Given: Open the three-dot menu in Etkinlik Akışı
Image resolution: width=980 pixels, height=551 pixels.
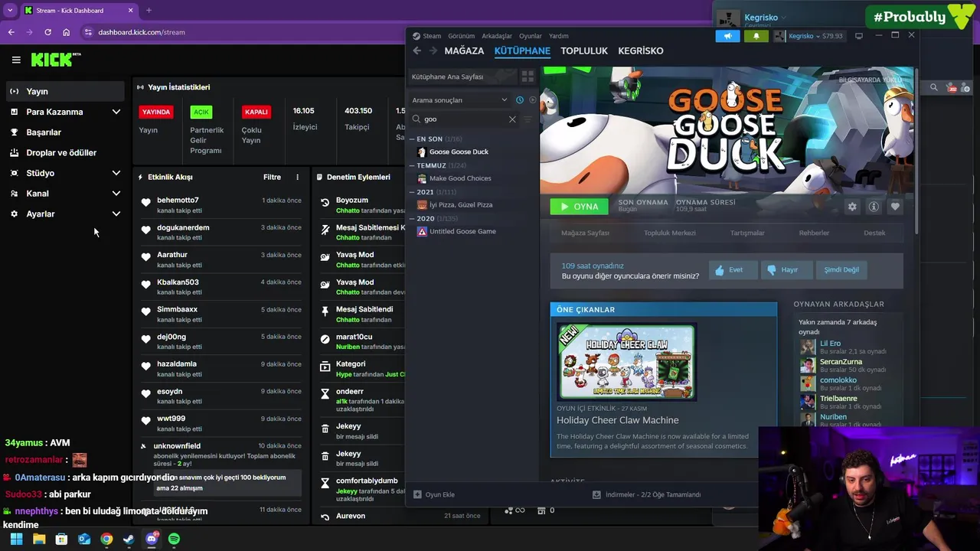Looking at the screenshot, I should pyautogui.click(x=297, y=177).
